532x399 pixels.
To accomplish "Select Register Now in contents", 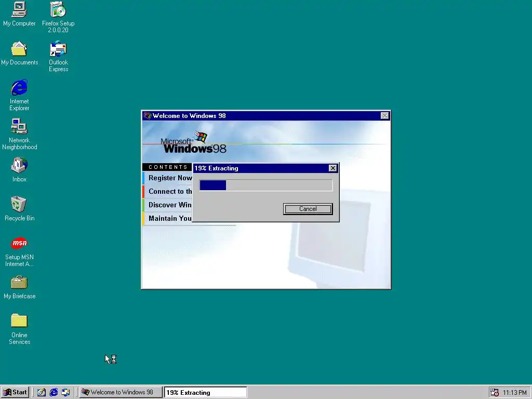I will pos(168,178).
